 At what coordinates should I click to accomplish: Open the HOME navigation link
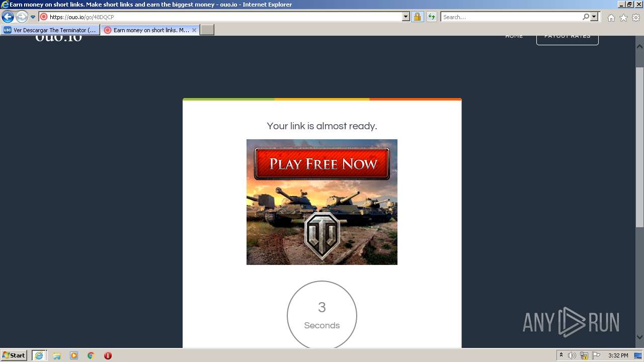tap(514, 36)
